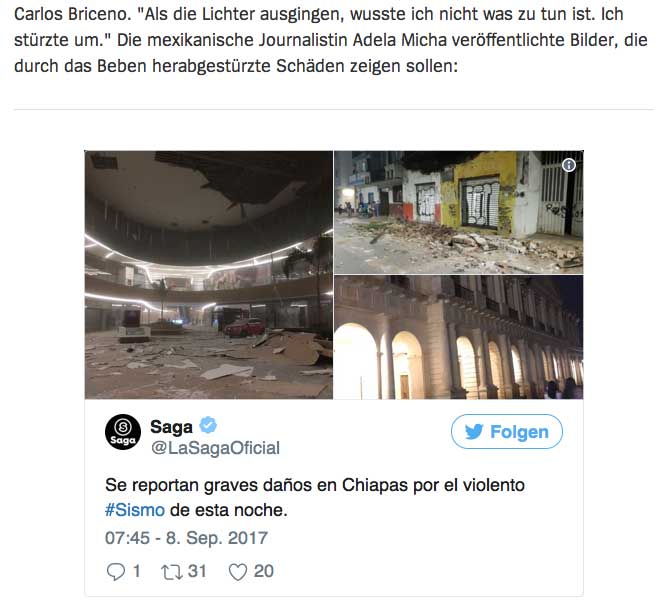This screenshot has height=602, width=666.
Task: View the arched colonnade building photo
Action: click(459, 337)
